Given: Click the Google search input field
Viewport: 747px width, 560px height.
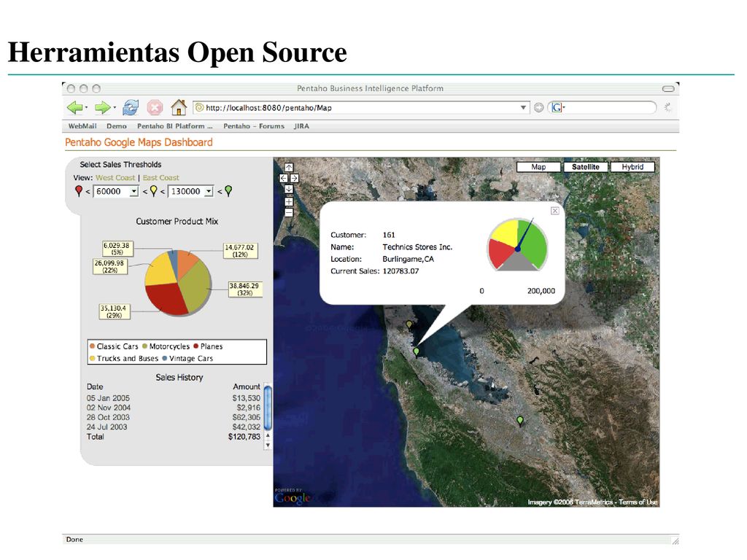Looking at the screenshot, I should click(x=610, y=108).
